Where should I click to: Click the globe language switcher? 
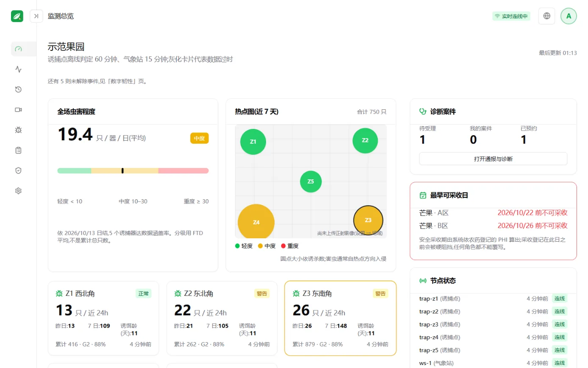tap(546, 16)
